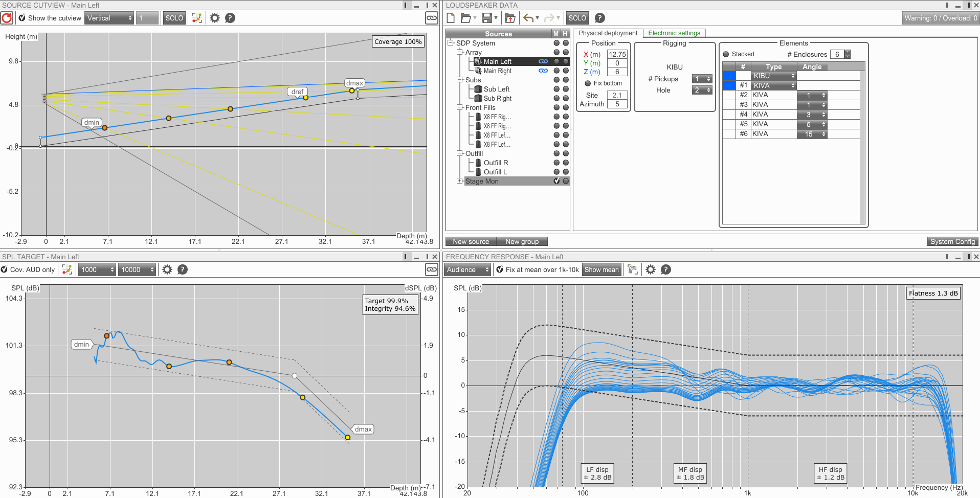Click the New source button
Image resolution: width=980 pixels, height=498 pixels.
coord(471,241)
